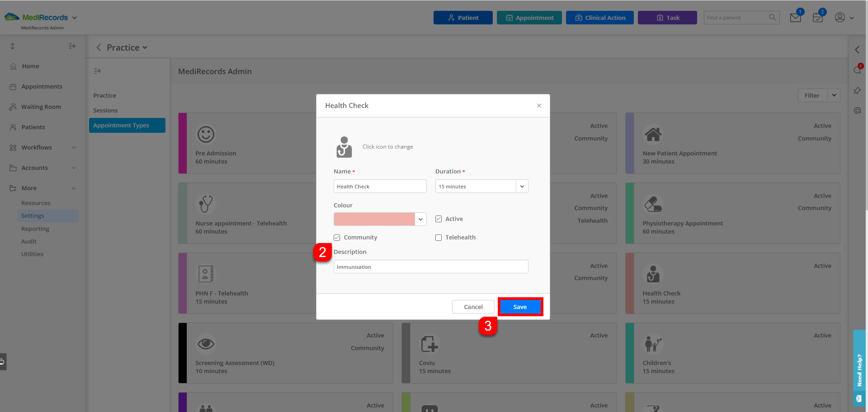The width and height of the screenshot is (868, 412).
Task: Expand the Practice breadcrumb chevron
Action: point(145,47)
